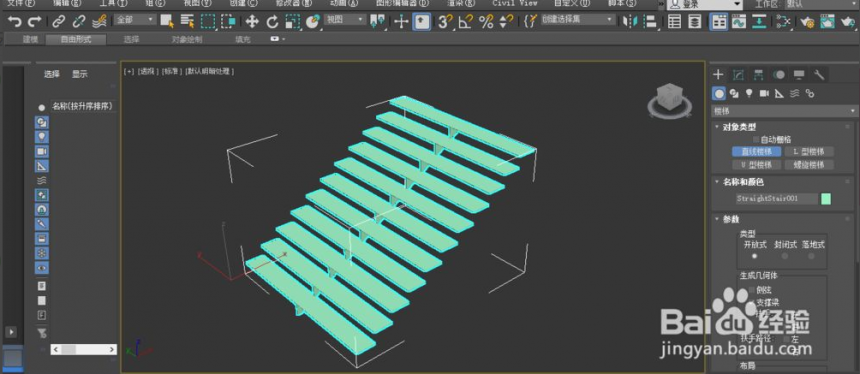Image resolution: width=860 pixels, height=374 pixels.
Task: Click the Redo arrow icon
Action: point(35,21)
